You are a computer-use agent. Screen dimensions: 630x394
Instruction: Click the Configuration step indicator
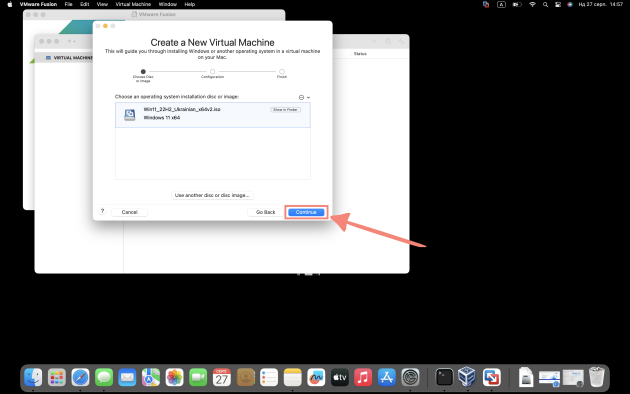coord(213,73)
